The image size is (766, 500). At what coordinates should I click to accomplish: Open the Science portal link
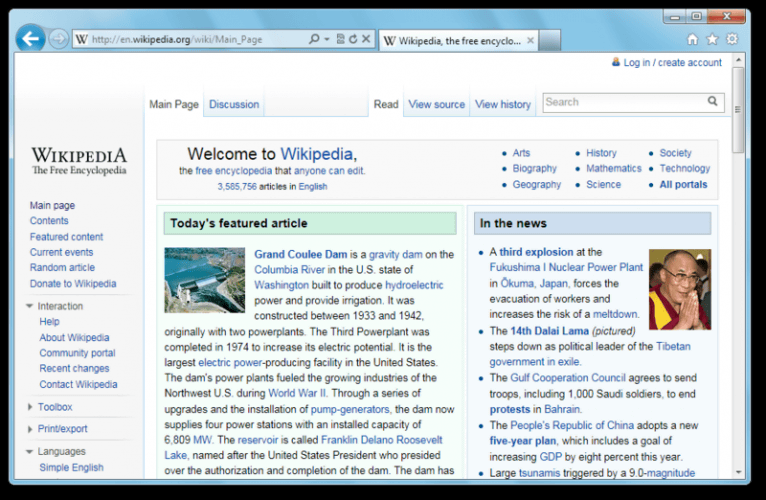pos(603,184)
